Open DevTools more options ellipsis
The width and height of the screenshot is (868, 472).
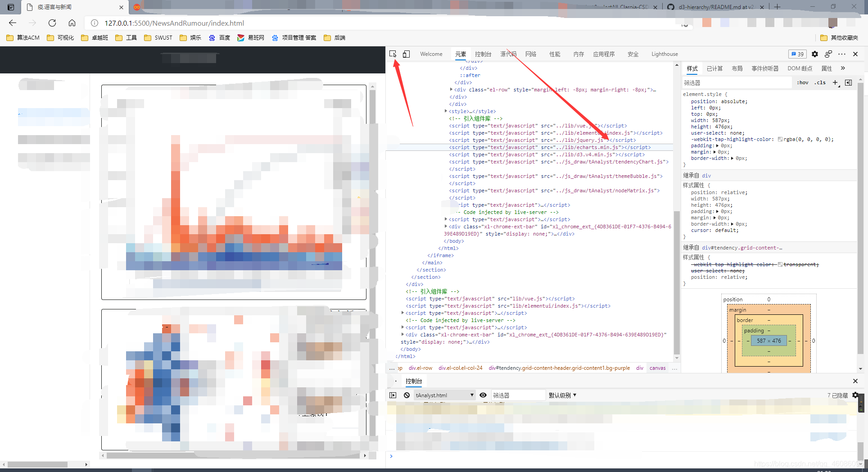[x=842, y=54]
